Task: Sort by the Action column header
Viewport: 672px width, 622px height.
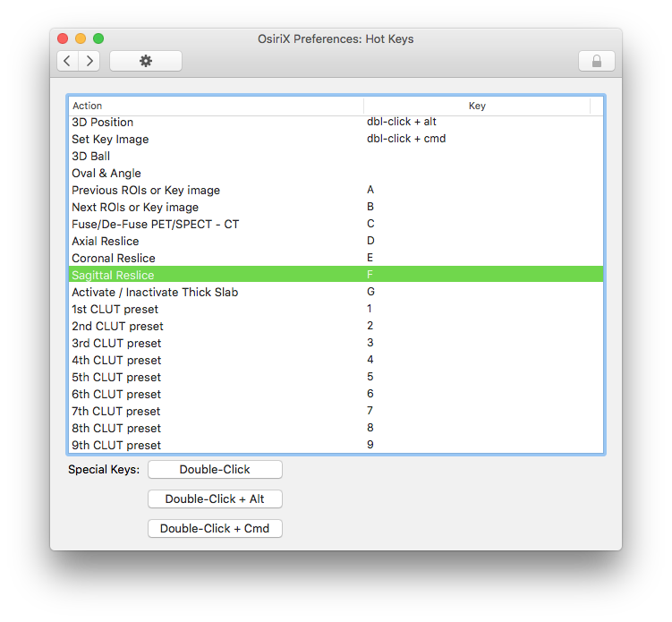Action: click(x=216, y=106)
